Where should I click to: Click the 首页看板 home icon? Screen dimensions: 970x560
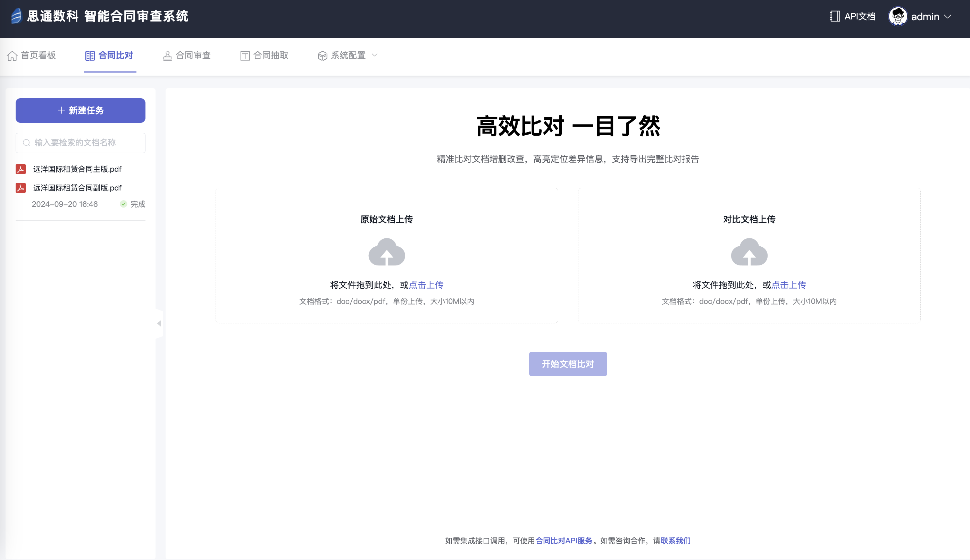(x=12, y=56)
